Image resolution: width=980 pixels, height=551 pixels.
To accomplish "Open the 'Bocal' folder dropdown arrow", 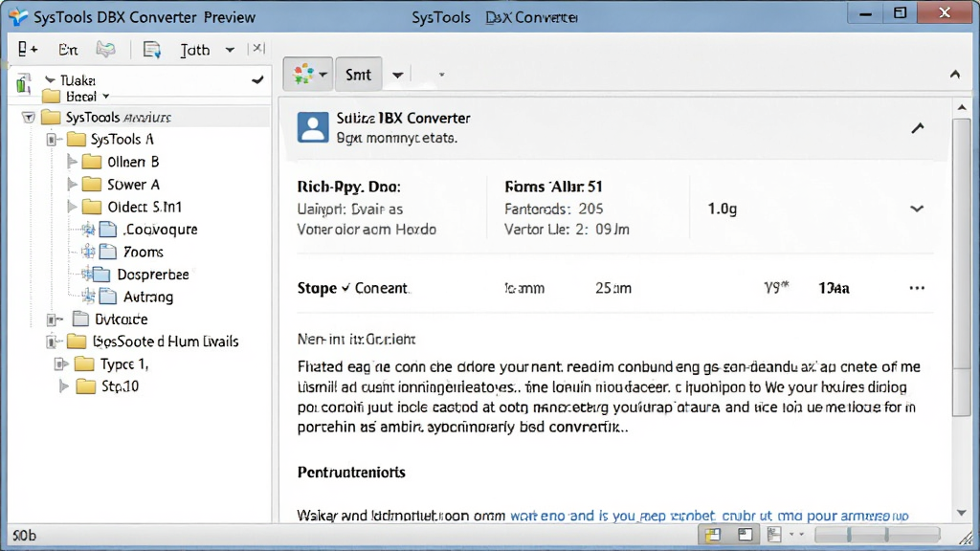I will pos(105,97).
